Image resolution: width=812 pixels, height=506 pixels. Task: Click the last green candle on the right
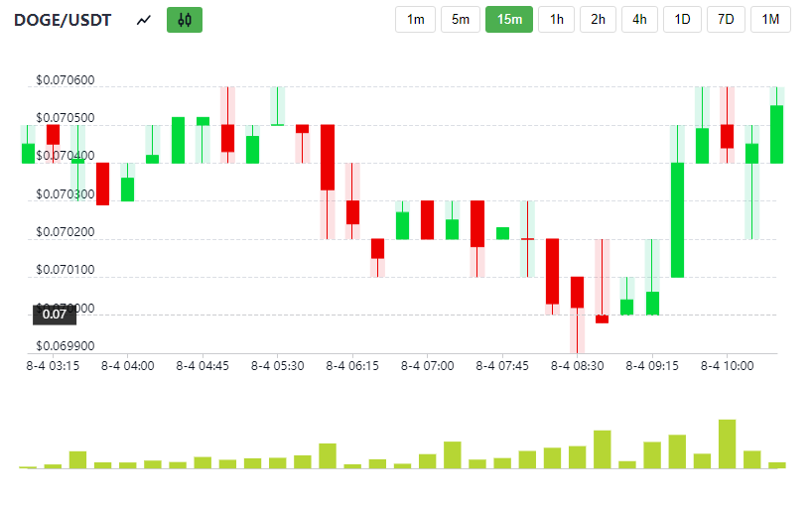click(x=777, y=134)
